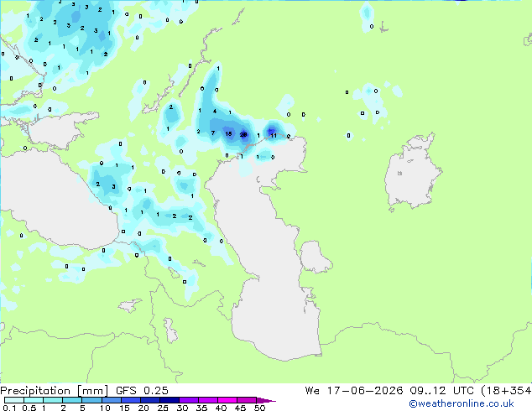Choose the 10–15 mm legend color box

(111, 400)
